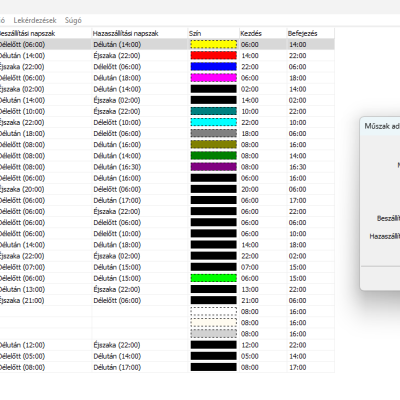400x400 pixels.
Task: Select the blue color swatch
Action: coord(214,67)
